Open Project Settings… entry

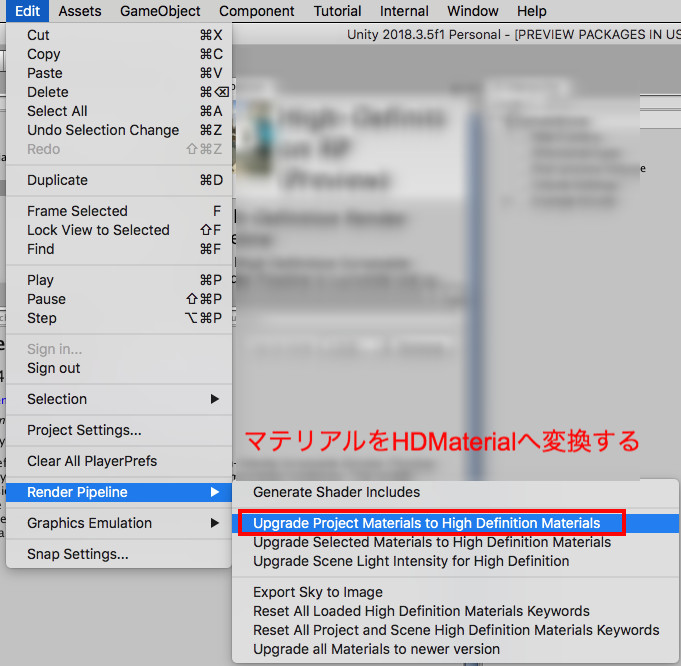(119, 430)
